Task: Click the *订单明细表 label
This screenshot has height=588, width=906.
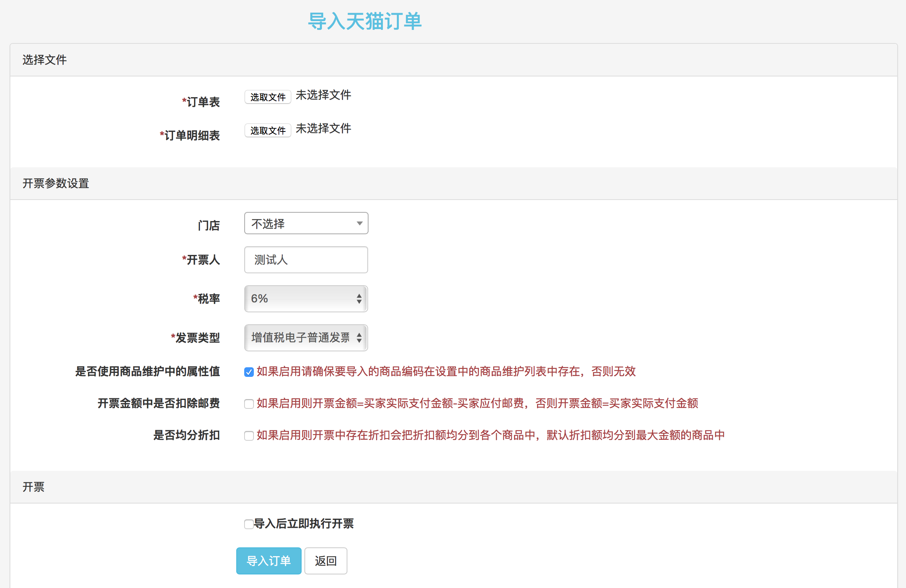Action: (190, 135)
